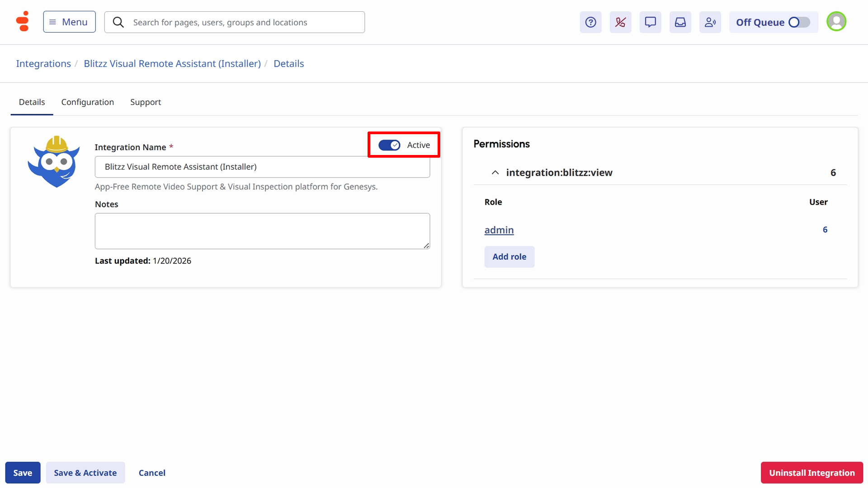Click the Genesys Cloud logo icon
This screenshot has width=868, height=488.
23,21
